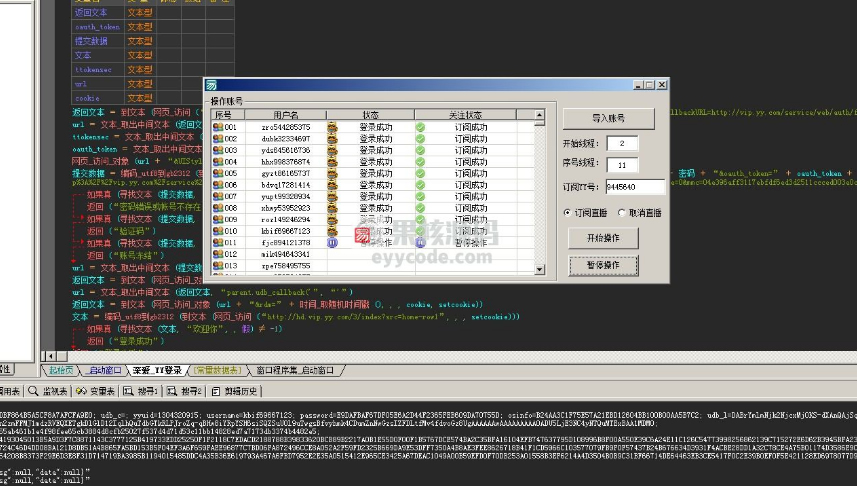Viewport: 857px width, 486px height.
Task: Click the user icon of row 007
Action: (x=218, y=196)
